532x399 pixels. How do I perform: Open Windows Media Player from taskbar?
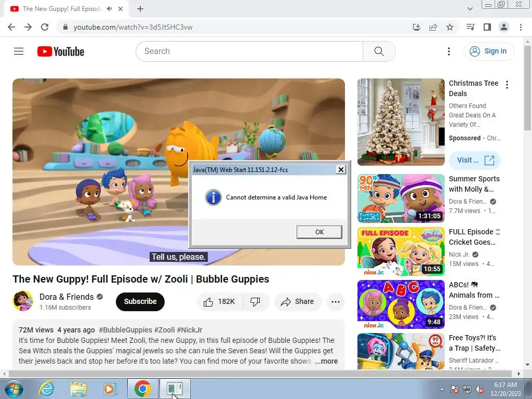(x=109, y=389)
